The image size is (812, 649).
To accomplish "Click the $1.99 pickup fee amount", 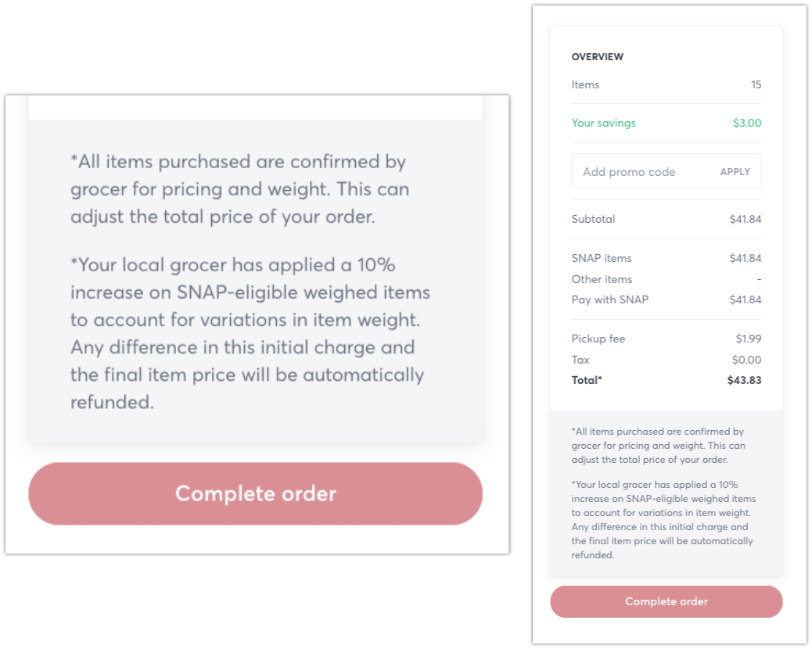I will point(748,339).
